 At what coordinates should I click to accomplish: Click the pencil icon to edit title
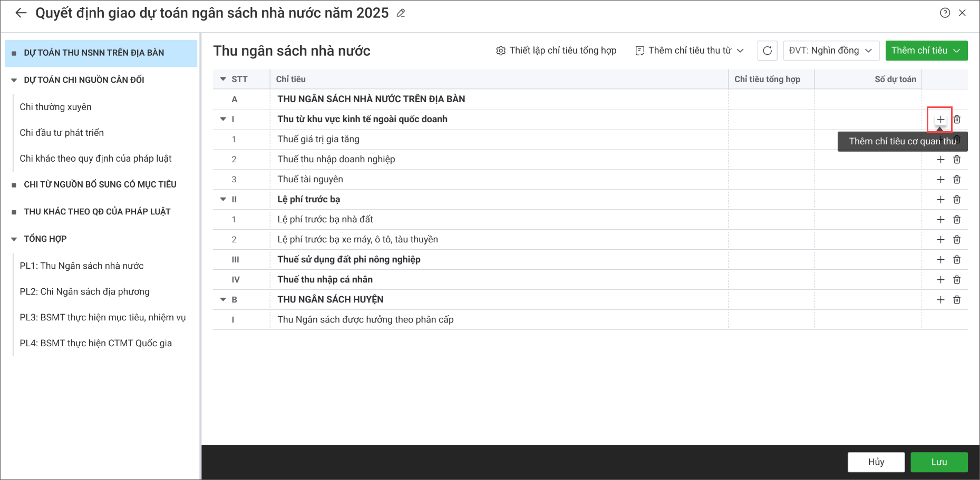coord(401,13)
